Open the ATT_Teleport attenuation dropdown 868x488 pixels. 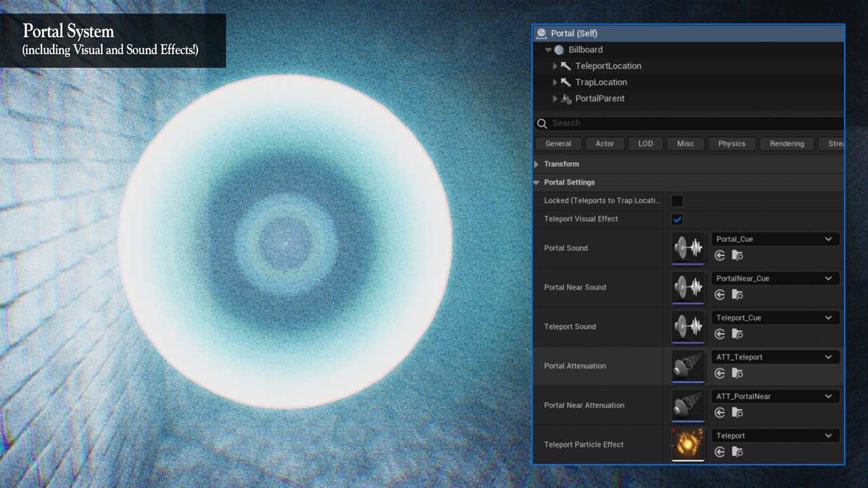775,357
